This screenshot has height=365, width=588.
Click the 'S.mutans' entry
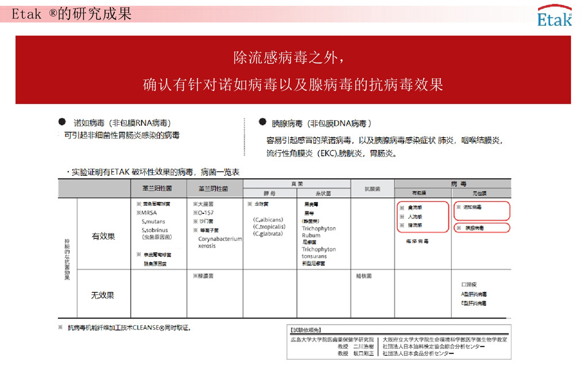pos(153,221)
